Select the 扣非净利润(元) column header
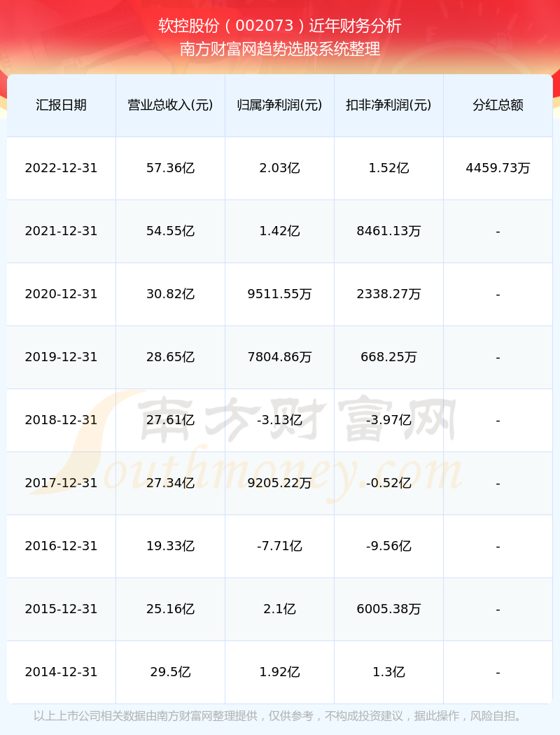Screen dimensions: 560x735 click(389, 105)
